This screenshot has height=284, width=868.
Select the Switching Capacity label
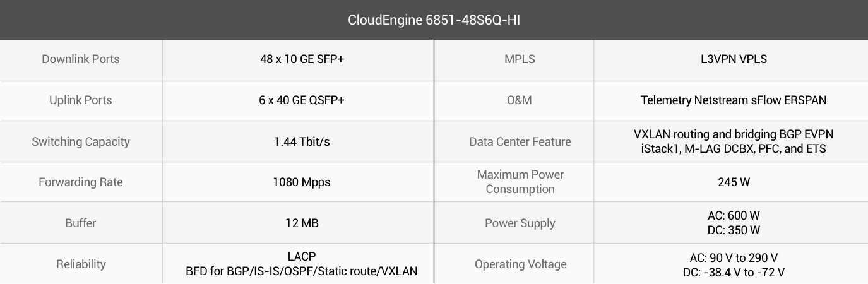coord(81,141)
